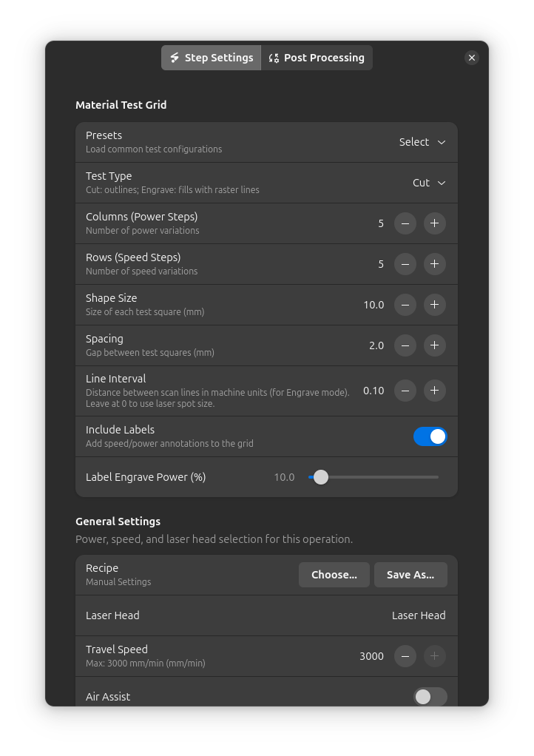Increase the Rows speed steps count
This screenshot has width=534, height=756.
[434, 264]
